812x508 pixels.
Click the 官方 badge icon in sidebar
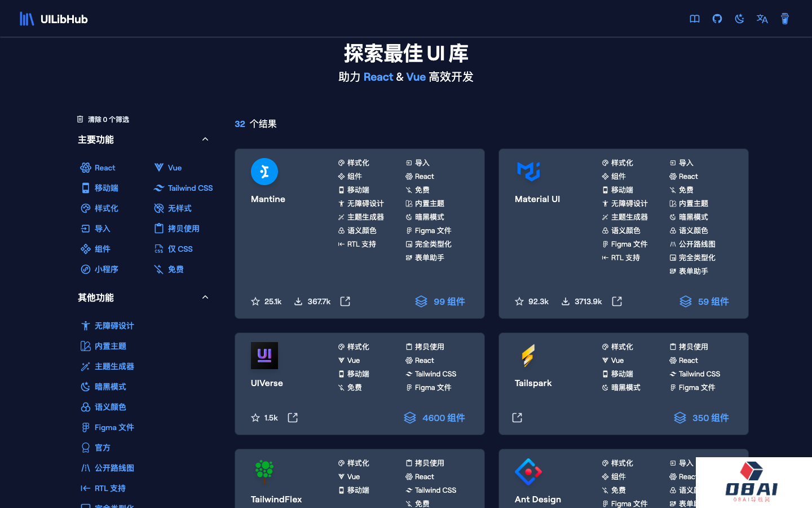click(85, 448)
